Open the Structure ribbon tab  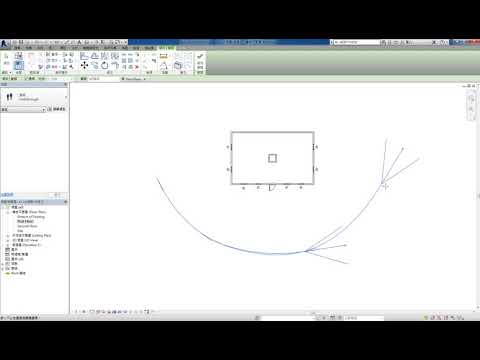29,48
